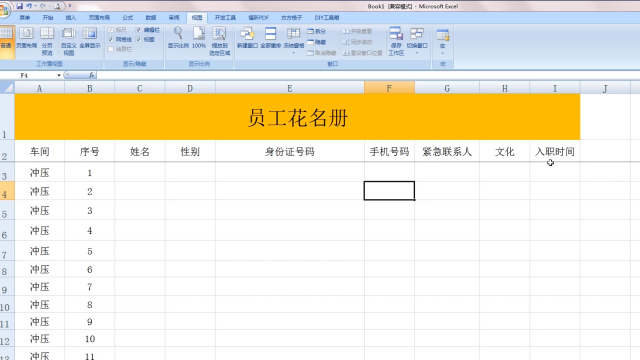Click Zoom to Selection (缩放到选定区域)
The image size is (640, 360).
[x=220, y=42]
